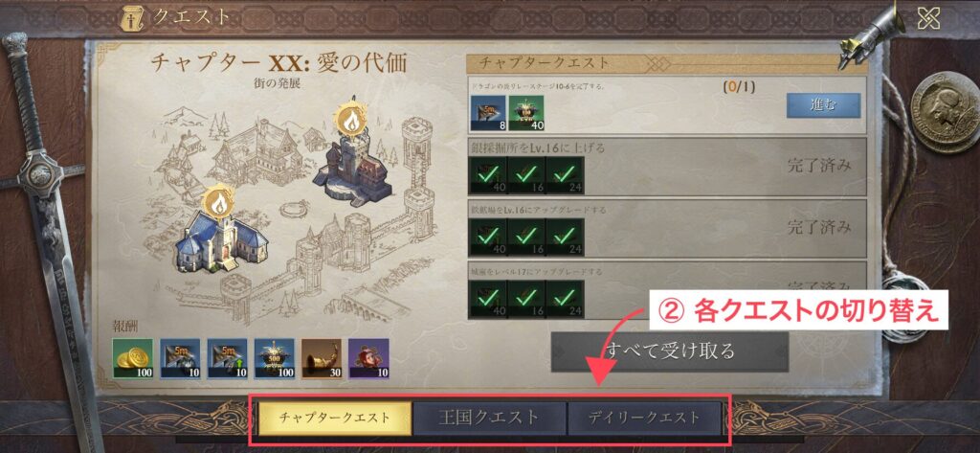Click the 500 reward icon showing 100
Screen dimensions: 980x453
(x=275, y=358)
